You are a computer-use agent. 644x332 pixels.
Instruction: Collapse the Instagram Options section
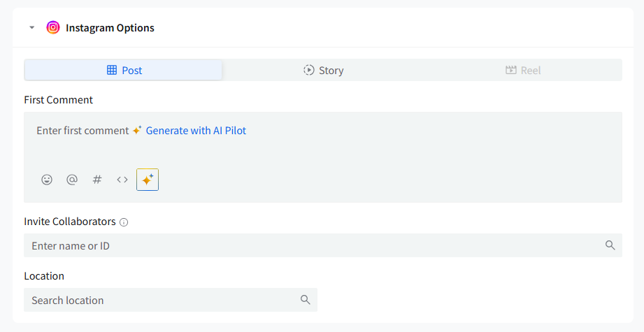pos(31,28)
